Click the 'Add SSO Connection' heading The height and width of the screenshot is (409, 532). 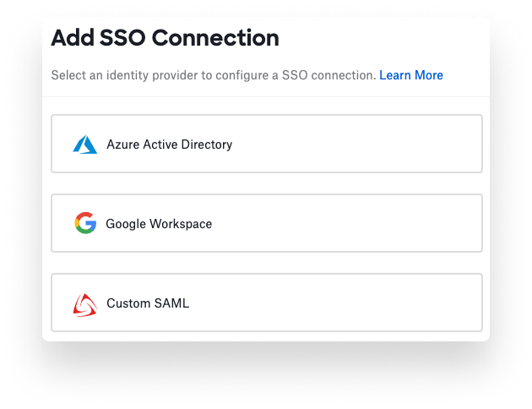(165, 38)
